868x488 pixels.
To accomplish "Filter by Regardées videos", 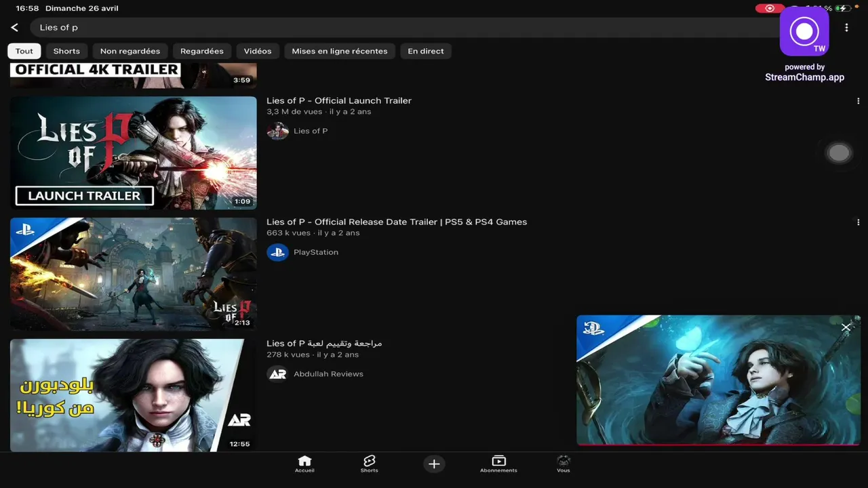I will [x=202, y=51].
